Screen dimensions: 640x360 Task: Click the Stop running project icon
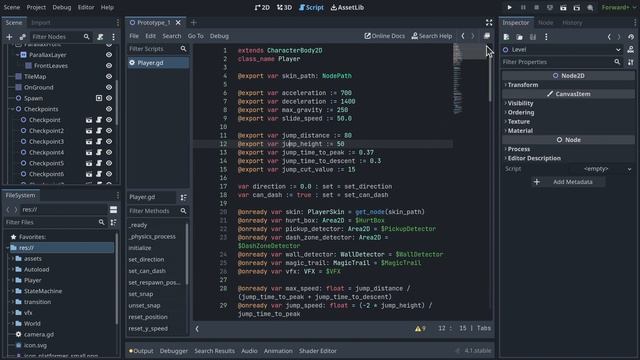[536, 7]
